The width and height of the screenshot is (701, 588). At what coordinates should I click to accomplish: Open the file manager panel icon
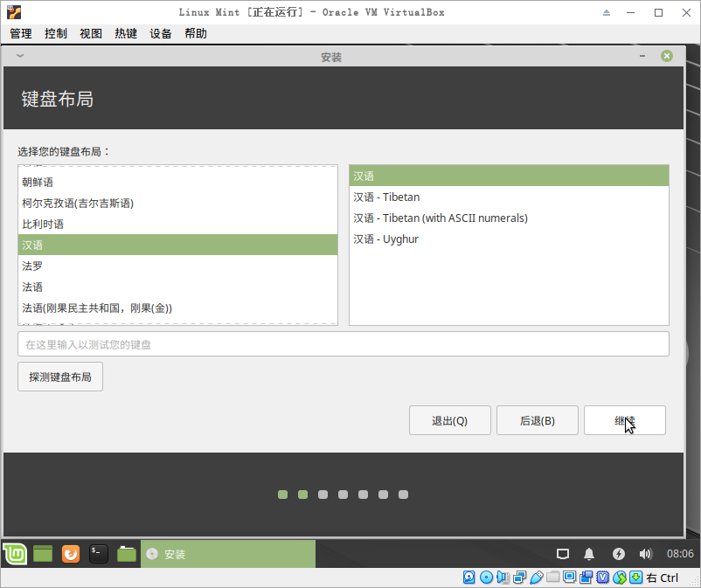coord(126,553)
